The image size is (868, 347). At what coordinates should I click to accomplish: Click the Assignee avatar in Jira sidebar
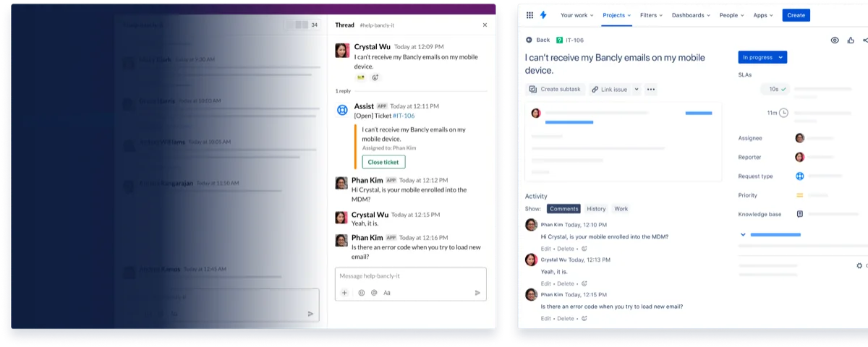(x=800, y=138)
